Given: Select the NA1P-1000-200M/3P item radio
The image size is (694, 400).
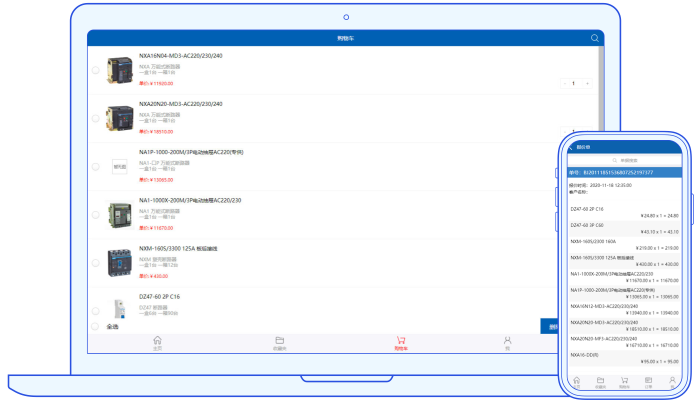Looking at the screenshot, I should click(x=96, y=167).
